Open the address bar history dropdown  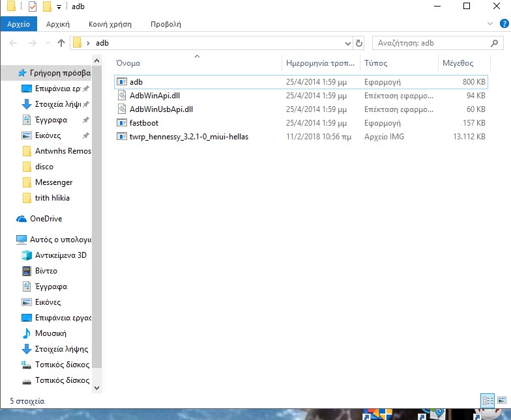click(x=347, y=43)
